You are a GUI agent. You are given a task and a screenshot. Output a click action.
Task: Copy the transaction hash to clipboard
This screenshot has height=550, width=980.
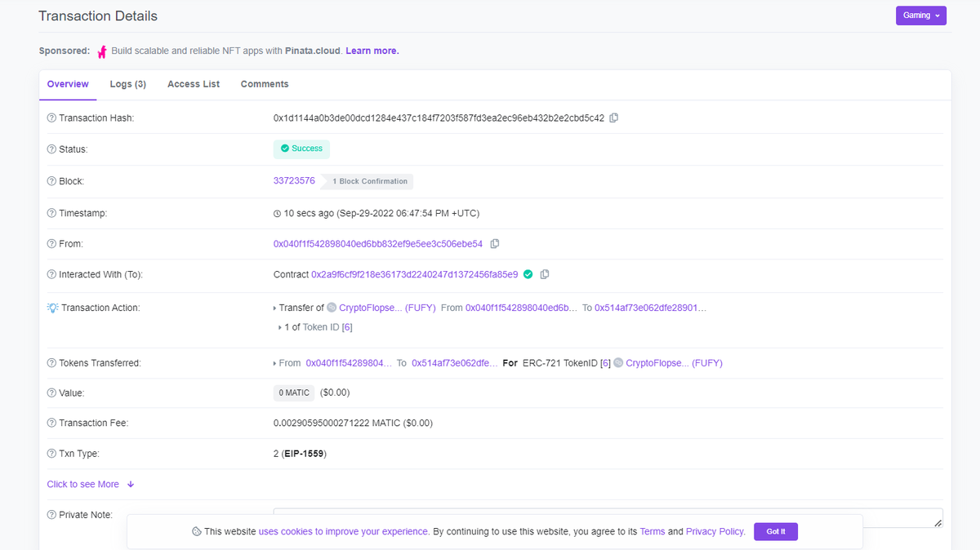click(614, 118)
